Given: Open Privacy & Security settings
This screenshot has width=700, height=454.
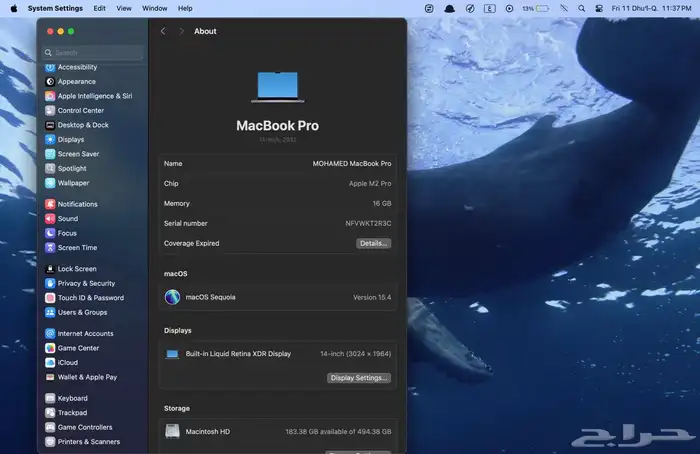Looking at the screenshot, I should click(x=80, y=283).
